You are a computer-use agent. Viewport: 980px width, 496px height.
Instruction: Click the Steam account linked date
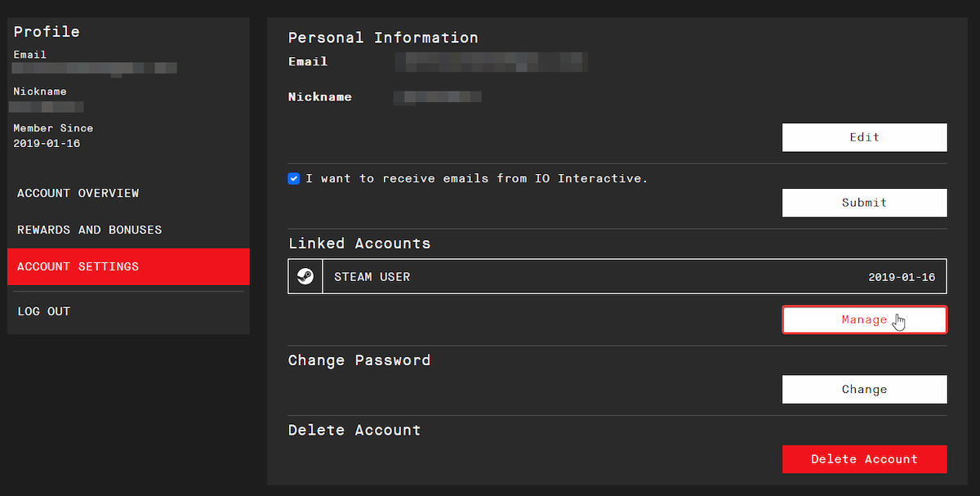click(902, 277)
